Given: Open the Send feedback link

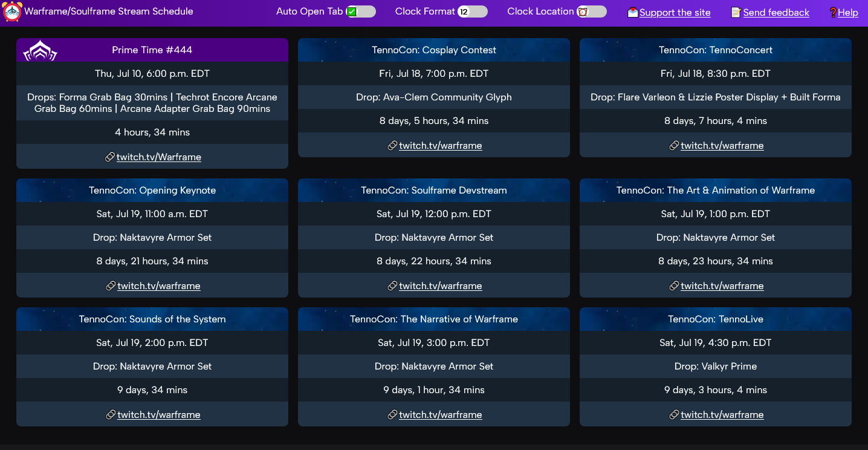Looking at the screenshot, I should tap(776, 13).
